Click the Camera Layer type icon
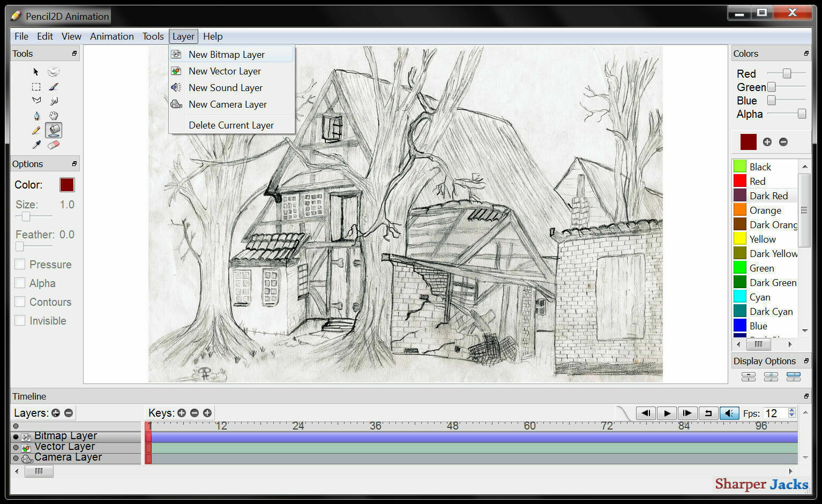The height and width of the screenshot is (504, 822). [27, 458]
